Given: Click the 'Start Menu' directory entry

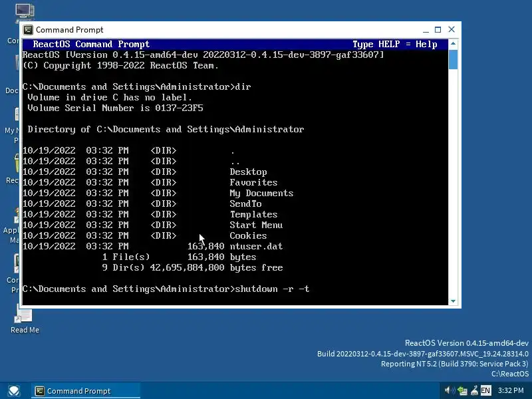Looking at the screenshot, I should click(x=256, y=225).
